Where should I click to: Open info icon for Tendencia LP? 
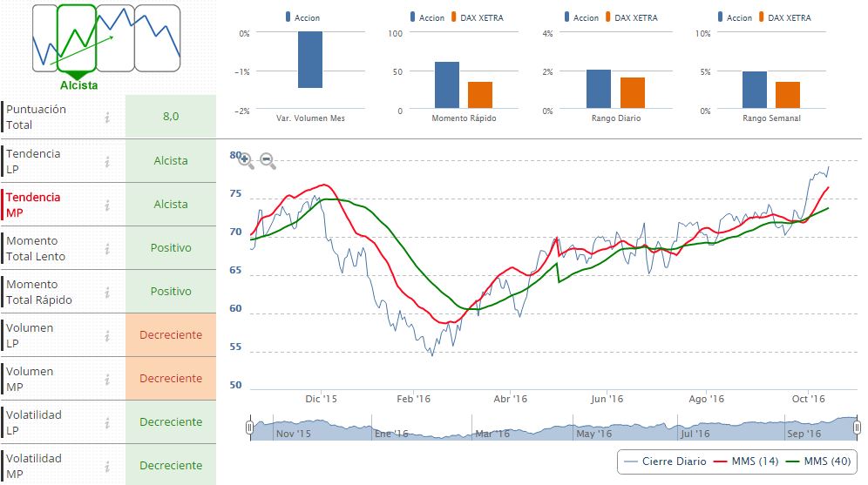[107, 161]
